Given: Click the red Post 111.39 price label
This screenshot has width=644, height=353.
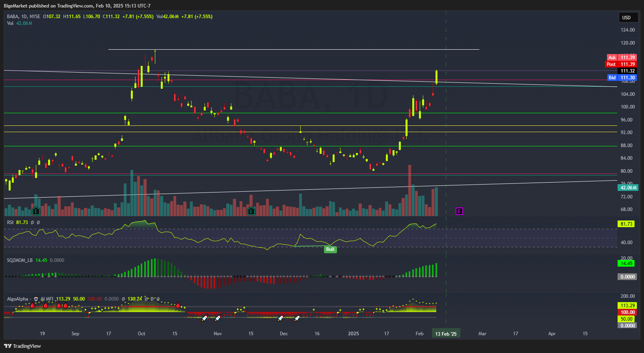Looking at the screenshot, I should [x=621, y=64].
